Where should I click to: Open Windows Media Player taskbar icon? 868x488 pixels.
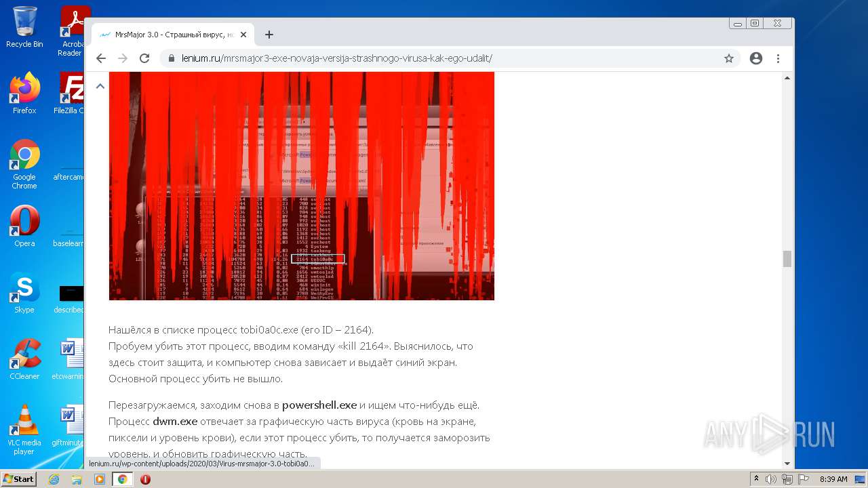point(100,479)
